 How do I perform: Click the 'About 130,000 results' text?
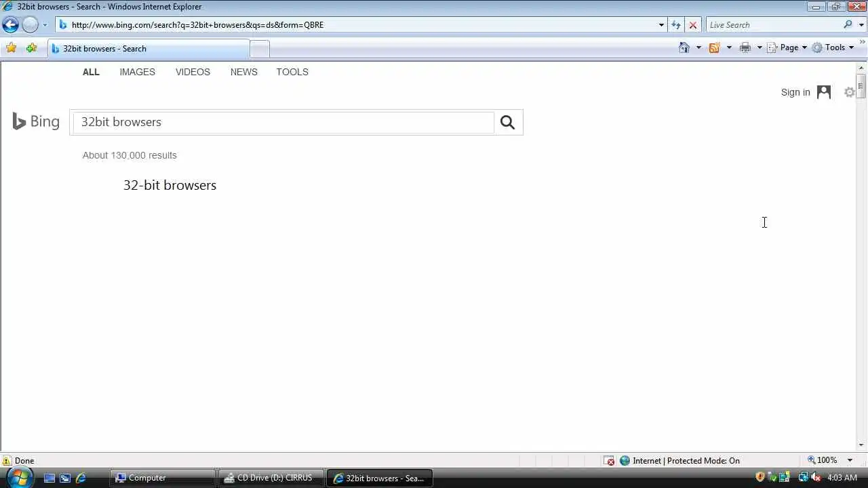click(x=130, y=155)
